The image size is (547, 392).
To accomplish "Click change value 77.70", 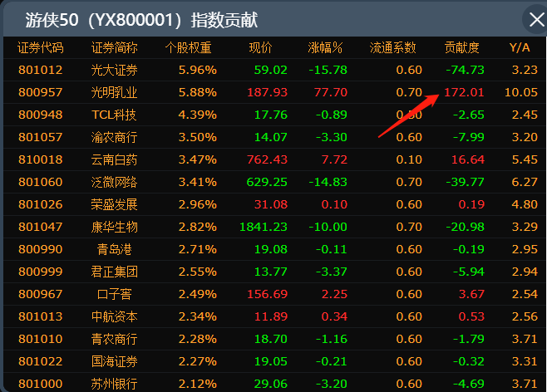I will 331,92.
